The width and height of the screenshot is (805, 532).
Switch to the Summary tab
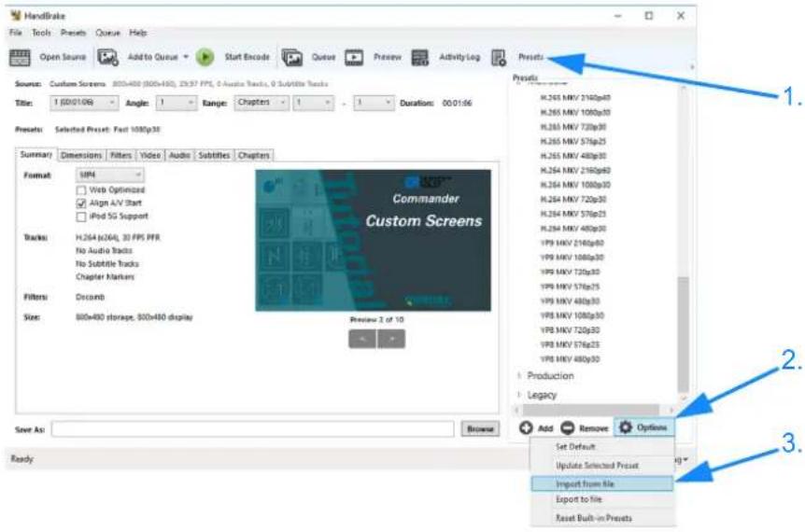point(35,154)
